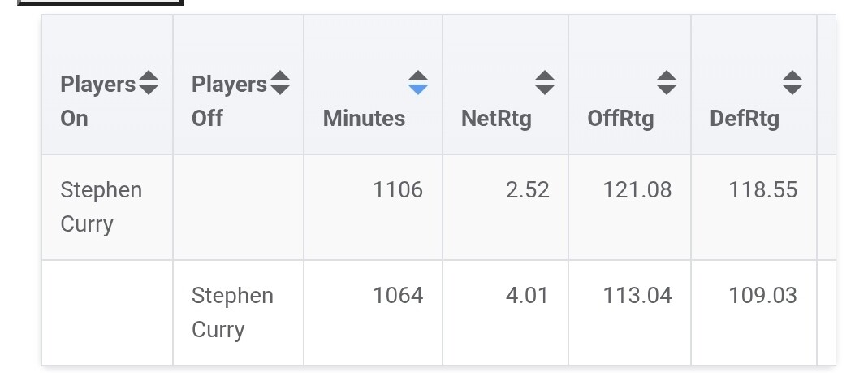Image resolution: width=868 pixels, height=373 pixels.
Task: Click the 1106 minutes cell
Action: click(397, 190)
